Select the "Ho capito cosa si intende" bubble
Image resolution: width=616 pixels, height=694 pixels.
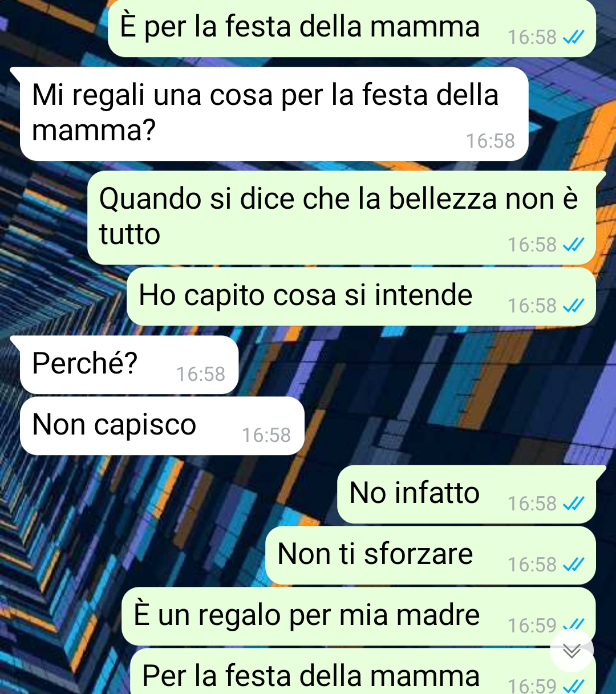361,297
